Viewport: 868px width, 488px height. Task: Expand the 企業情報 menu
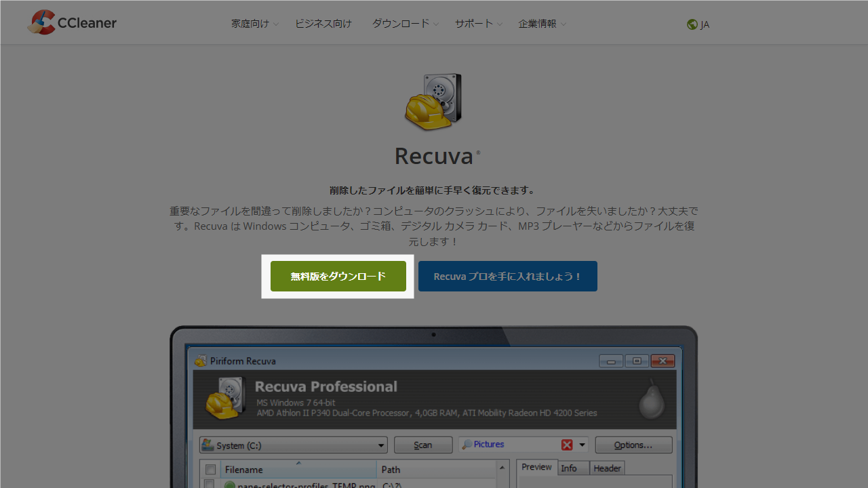pyautogui.click(x=542, y=24)
